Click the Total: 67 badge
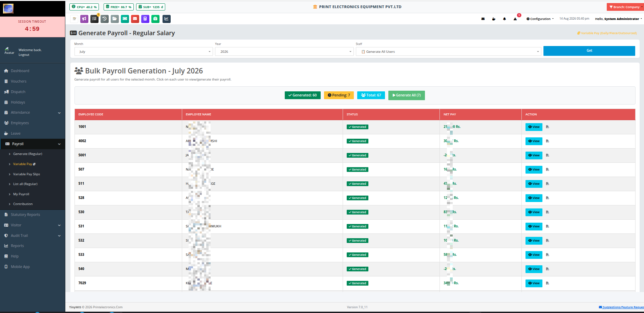The height and width of the screenshot is (313, 644). click(371, 95)
